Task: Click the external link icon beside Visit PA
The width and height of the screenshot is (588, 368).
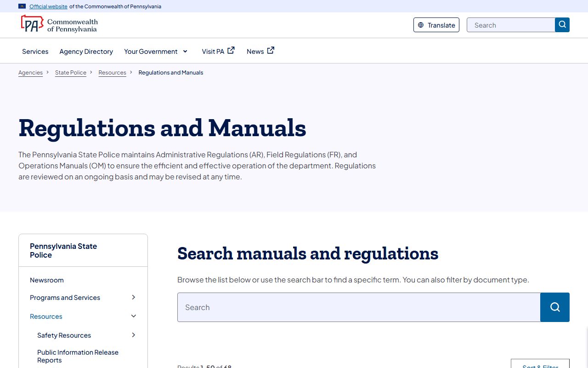Action: [231, 51]
